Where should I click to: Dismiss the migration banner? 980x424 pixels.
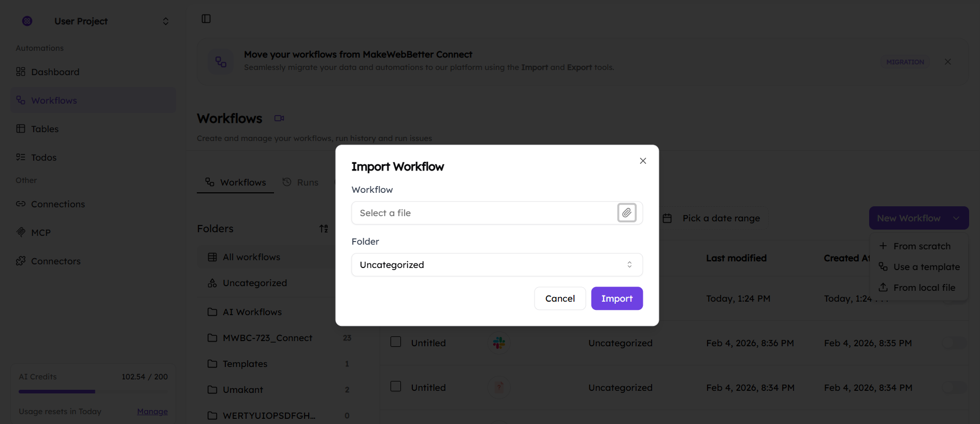pyautogui.click(x=947, y=62)
